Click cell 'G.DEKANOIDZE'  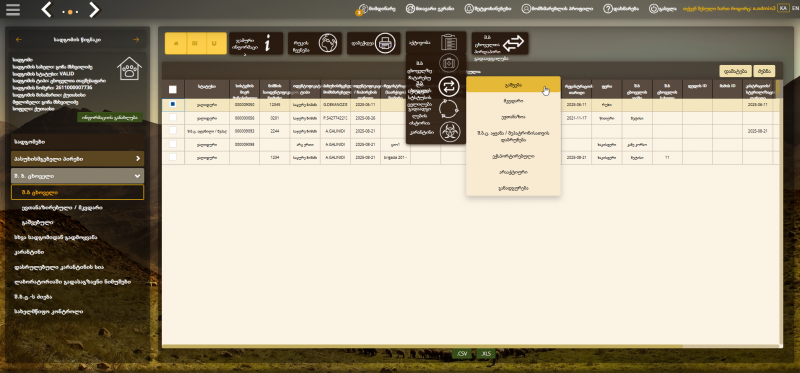(x=336, y=104)
